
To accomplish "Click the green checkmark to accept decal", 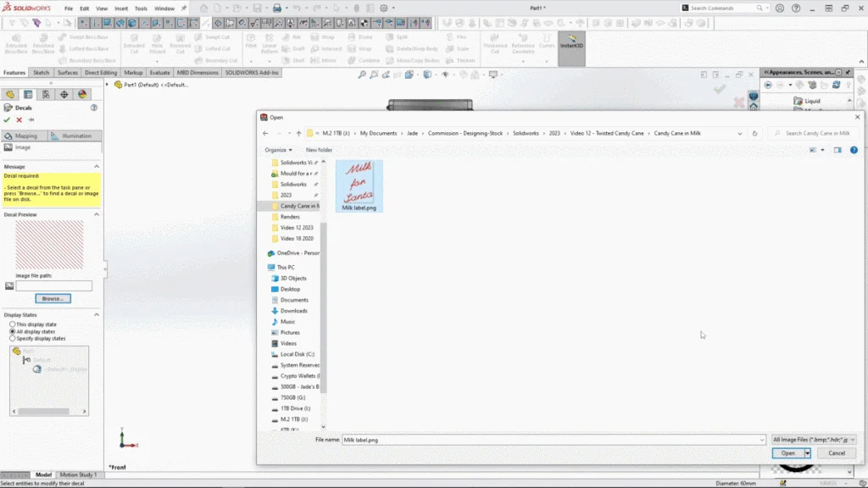I will 7,119.
